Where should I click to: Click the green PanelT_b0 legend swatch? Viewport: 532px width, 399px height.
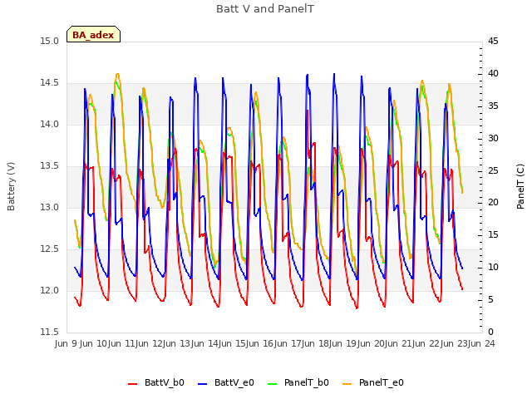pos(273,384)
